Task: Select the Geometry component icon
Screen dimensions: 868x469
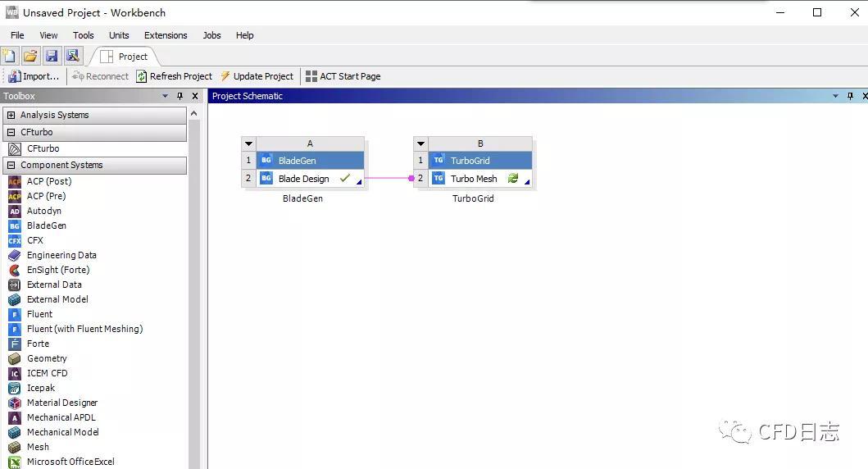Action: click(x=15, y=358)
